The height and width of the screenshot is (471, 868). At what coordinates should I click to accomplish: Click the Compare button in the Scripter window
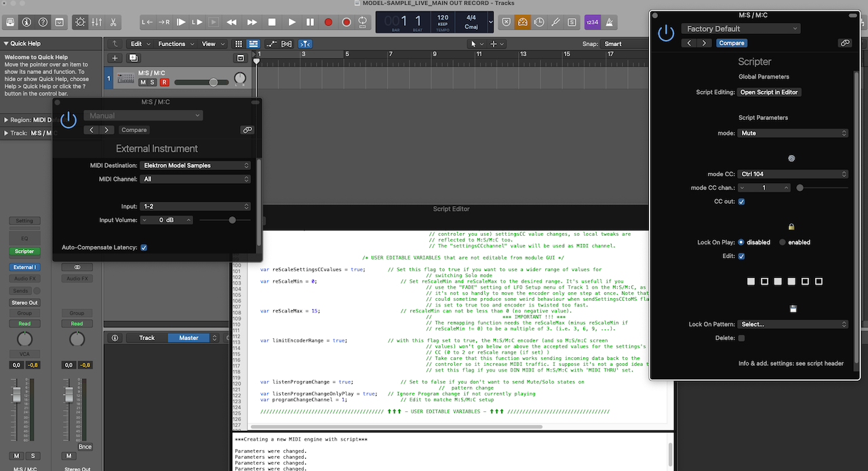coord(732,43)
